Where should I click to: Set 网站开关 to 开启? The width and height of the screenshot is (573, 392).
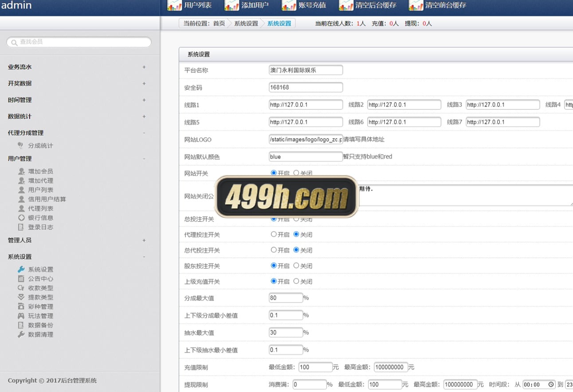pos(274,173)
